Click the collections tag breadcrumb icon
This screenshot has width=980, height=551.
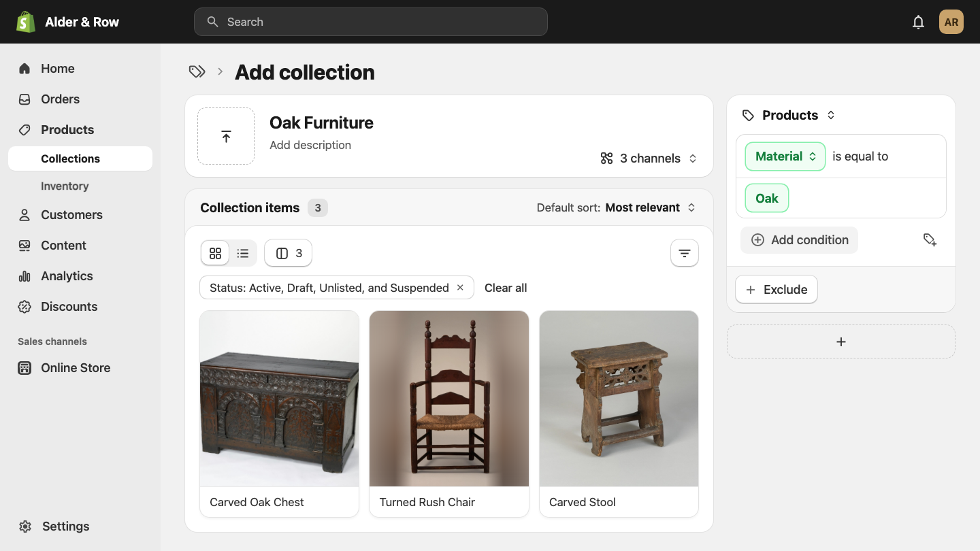pyautogui.click(x=197, y=71)
